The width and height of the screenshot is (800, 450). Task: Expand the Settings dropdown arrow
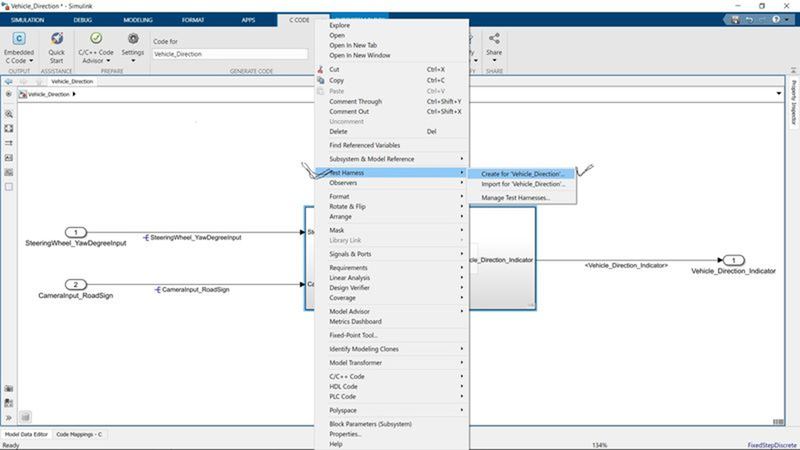click(x=133, y=61)
